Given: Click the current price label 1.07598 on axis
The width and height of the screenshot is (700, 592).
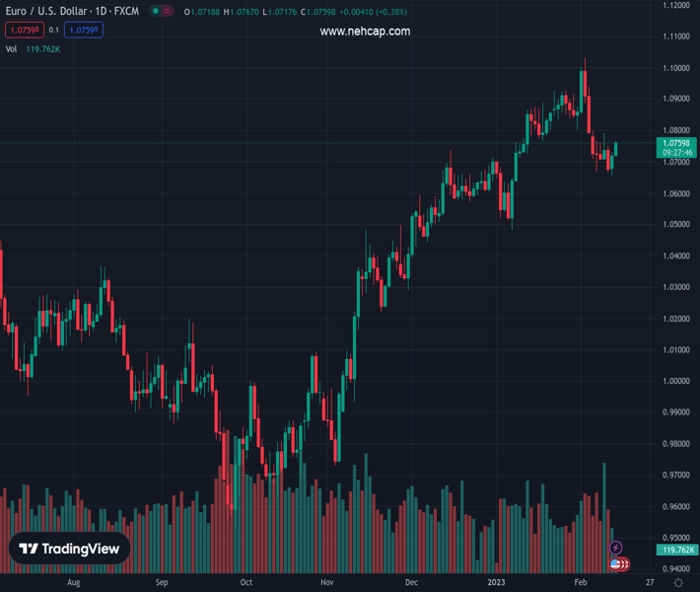Looking at the screenshot, I should 678,143.
